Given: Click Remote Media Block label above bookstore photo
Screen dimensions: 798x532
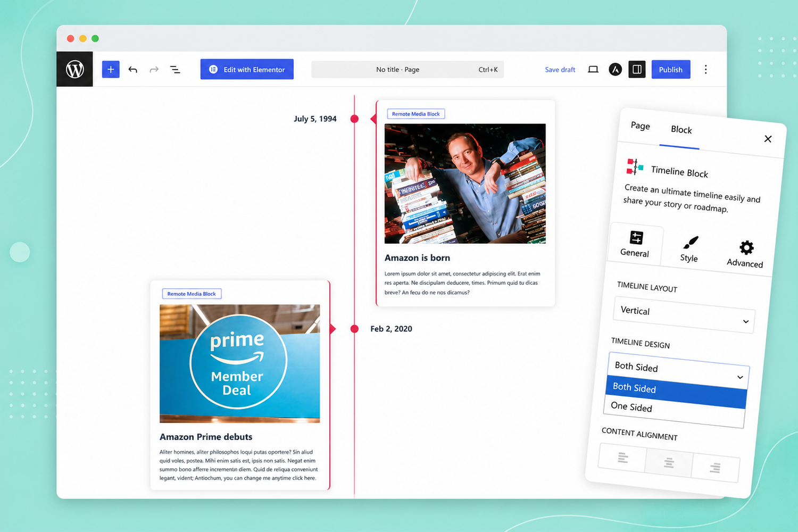Looking at the screenshot, I should pos(416,114).
